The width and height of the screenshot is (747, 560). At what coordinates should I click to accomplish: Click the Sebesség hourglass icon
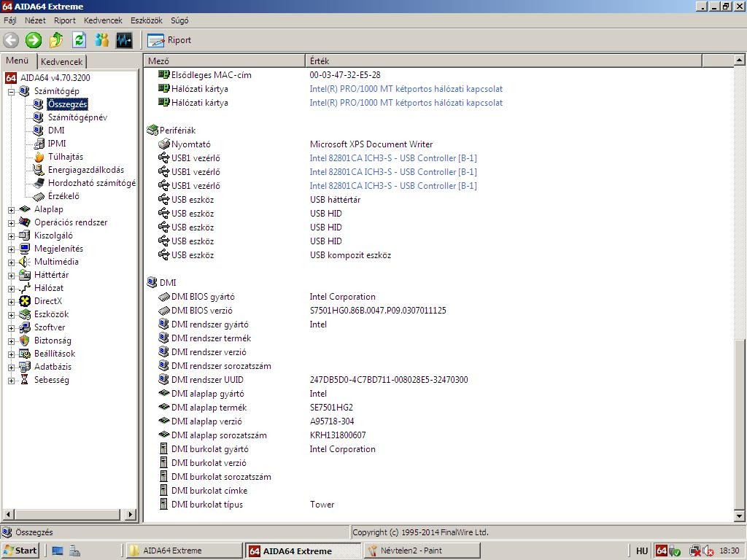(x=25, y=379)
